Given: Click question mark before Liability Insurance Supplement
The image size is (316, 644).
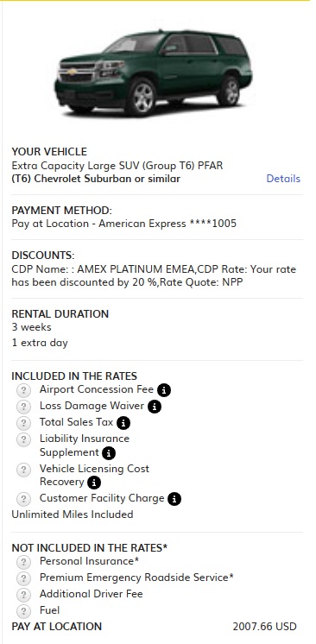Looking at the screenshot, I should coord(24,439).
